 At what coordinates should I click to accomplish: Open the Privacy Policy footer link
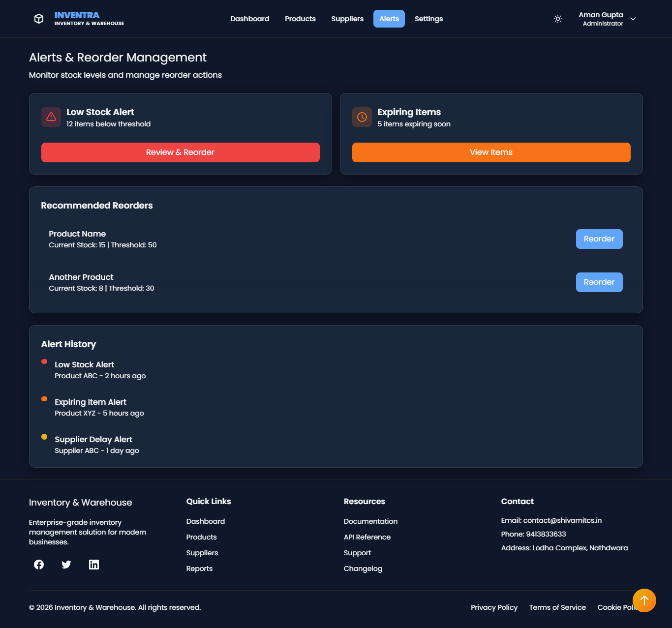tap(494, 607)
